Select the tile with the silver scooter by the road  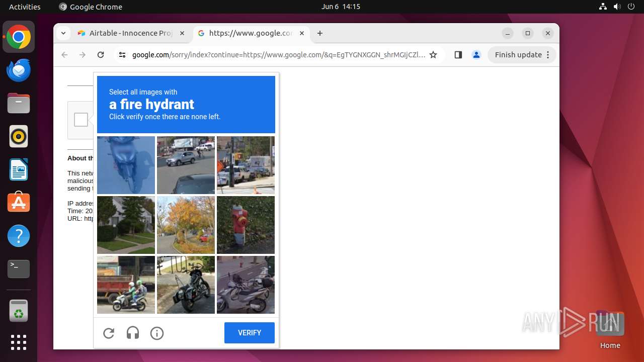pos(246,285)
